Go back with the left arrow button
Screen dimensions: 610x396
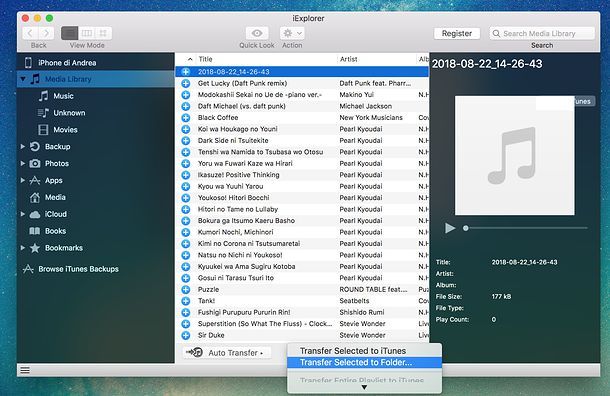tap(30, 33)
